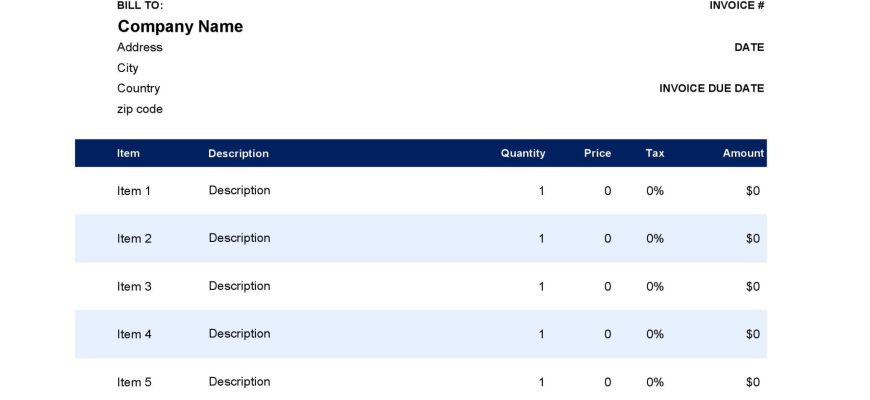This screenshot has width=870, height=400.
Task: Select the DATE label
Action: point(750,48)
